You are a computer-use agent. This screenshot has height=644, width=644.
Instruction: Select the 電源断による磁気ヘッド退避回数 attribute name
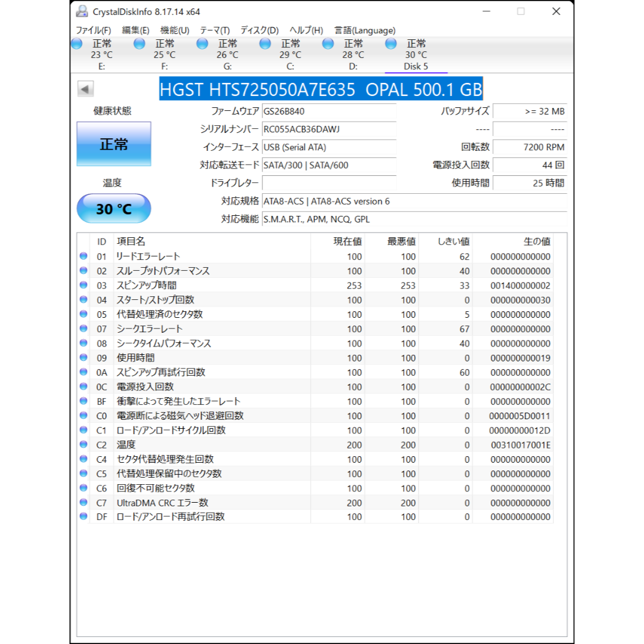180,416
